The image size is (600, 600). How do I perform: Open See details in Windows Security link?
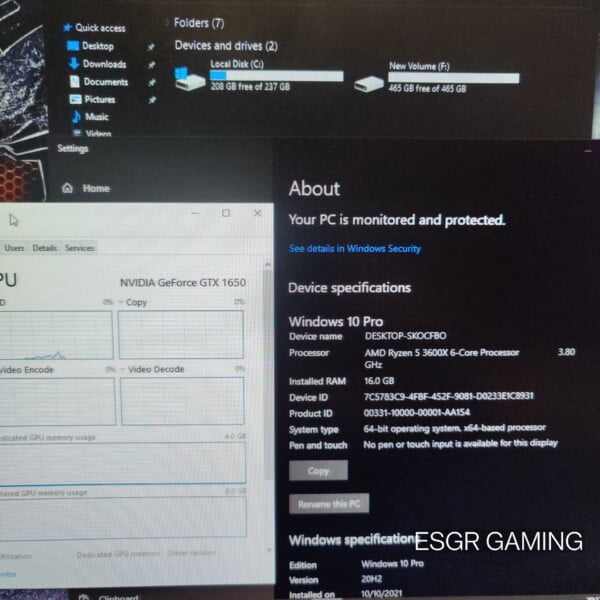pyautogui.click(x=355, y=249)
